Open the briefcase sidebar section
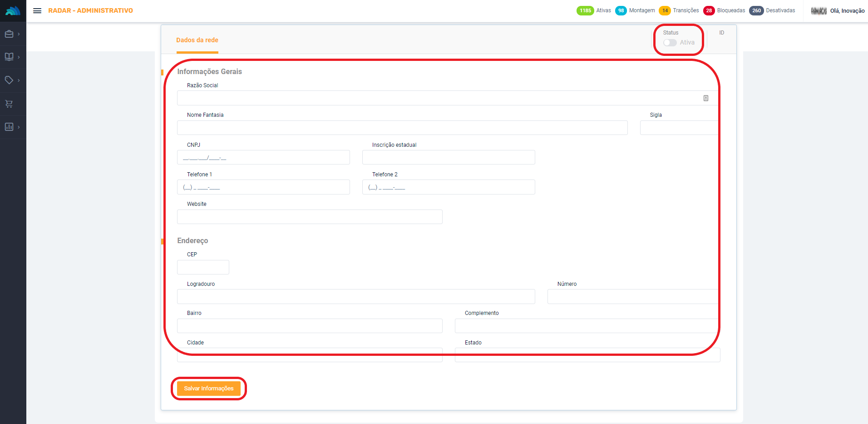 (x=9, y=34)
